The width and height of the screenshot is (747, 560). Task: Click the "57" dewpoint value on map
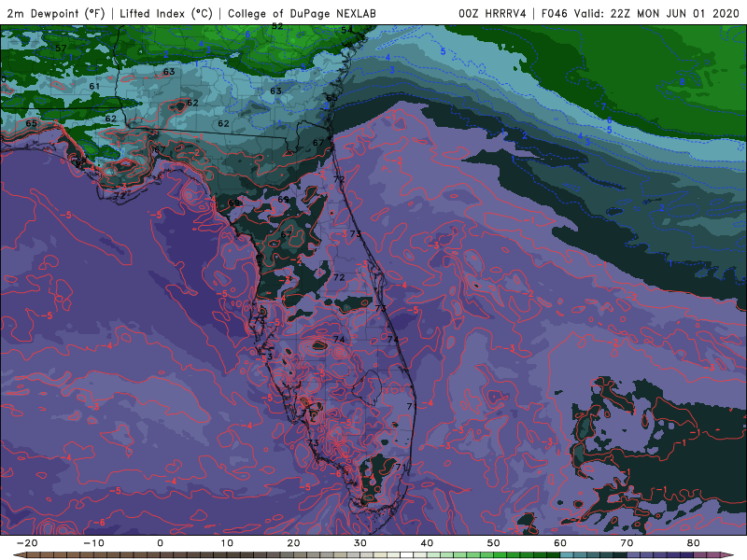coord(61,49)
